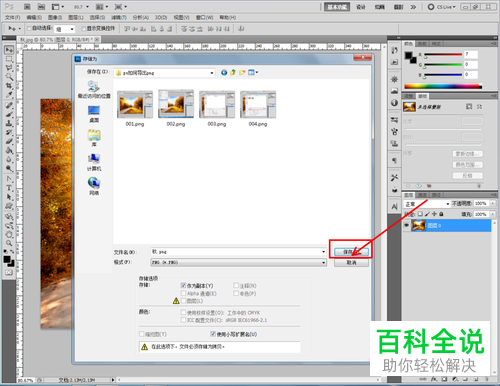Open the auto-select 组 dropdown in the options bar
Viewport: 500px width, 386px height.
pos(65,29)
